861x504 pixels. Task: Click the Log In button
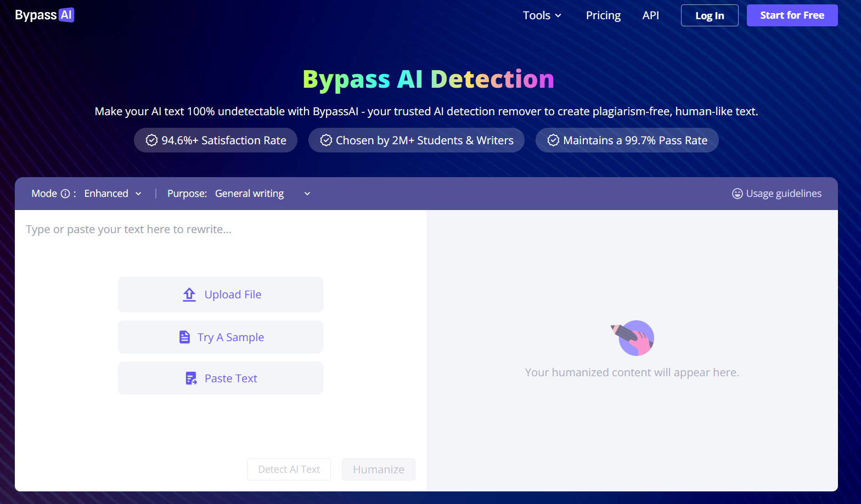(710, 15)
